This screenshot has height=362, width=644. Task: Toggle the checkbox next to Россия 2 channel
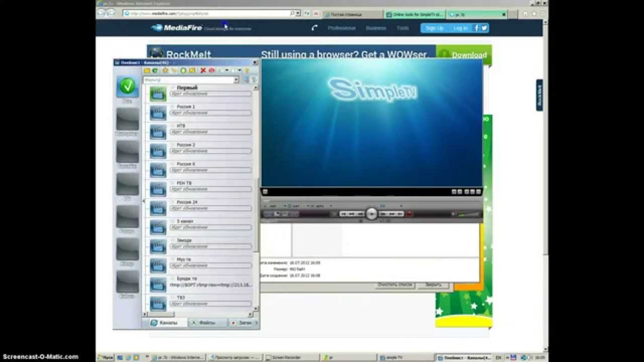(173, 145)
